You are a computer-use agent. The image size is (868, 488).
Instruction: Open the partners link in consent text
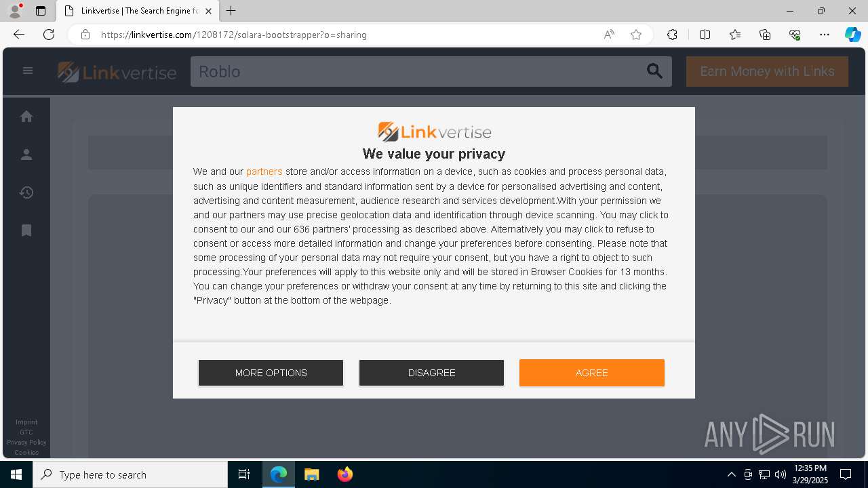(264, 171)
